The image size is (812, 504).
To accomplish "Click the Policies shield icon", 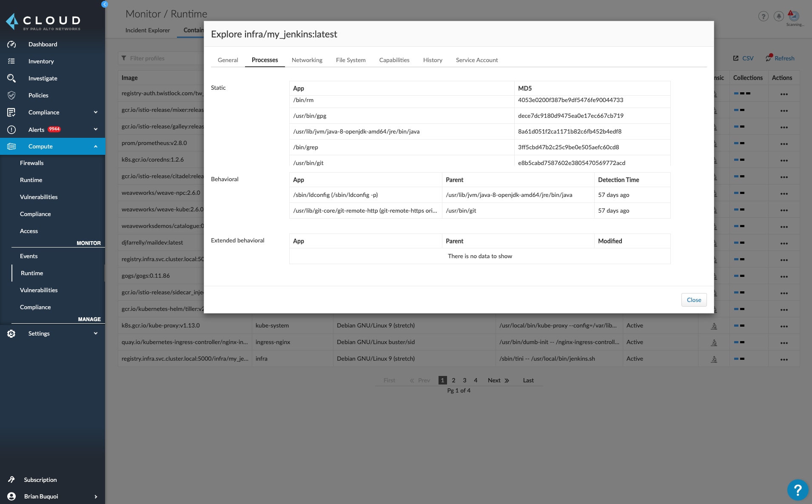I will pos(11,95).
